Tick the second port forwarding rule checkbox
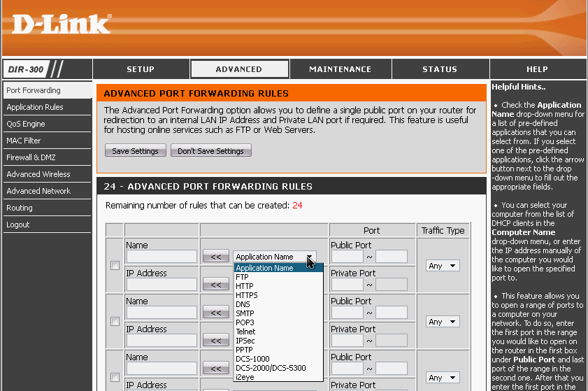 click(115, 321)
